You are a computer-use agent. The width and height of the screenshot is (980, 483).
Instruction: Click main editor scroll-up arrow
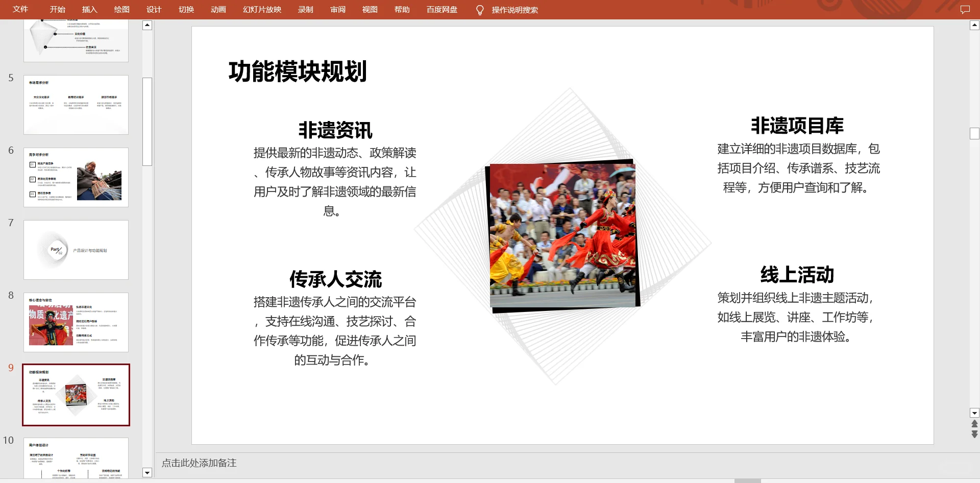[x=974, y=25]
